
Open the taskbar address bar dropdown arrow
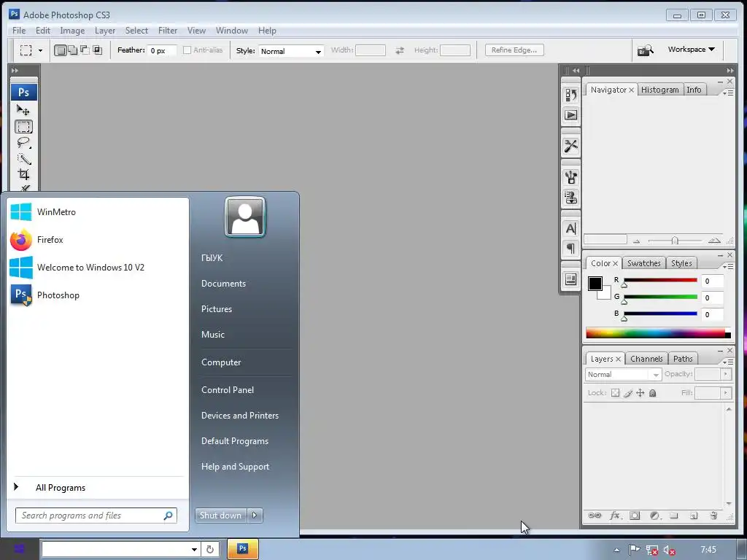[x=194, y=549]
